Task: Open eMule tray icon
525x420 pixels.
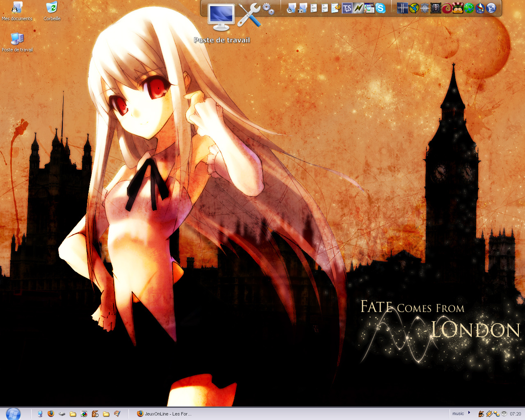Action: click(481, 414)
